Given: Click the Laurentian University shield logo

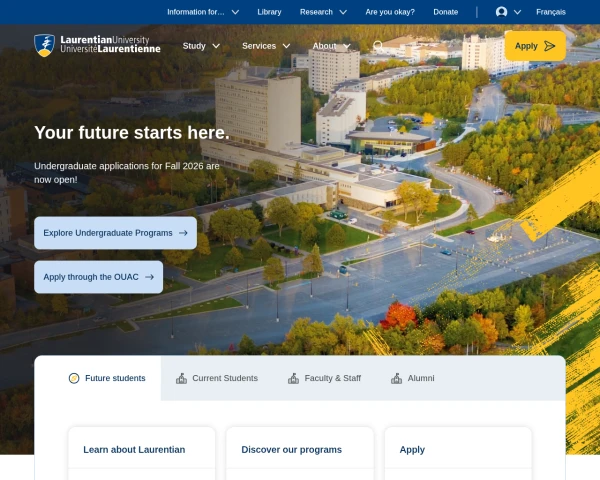Looking at the screenshot, I should (x=44, y=45).
